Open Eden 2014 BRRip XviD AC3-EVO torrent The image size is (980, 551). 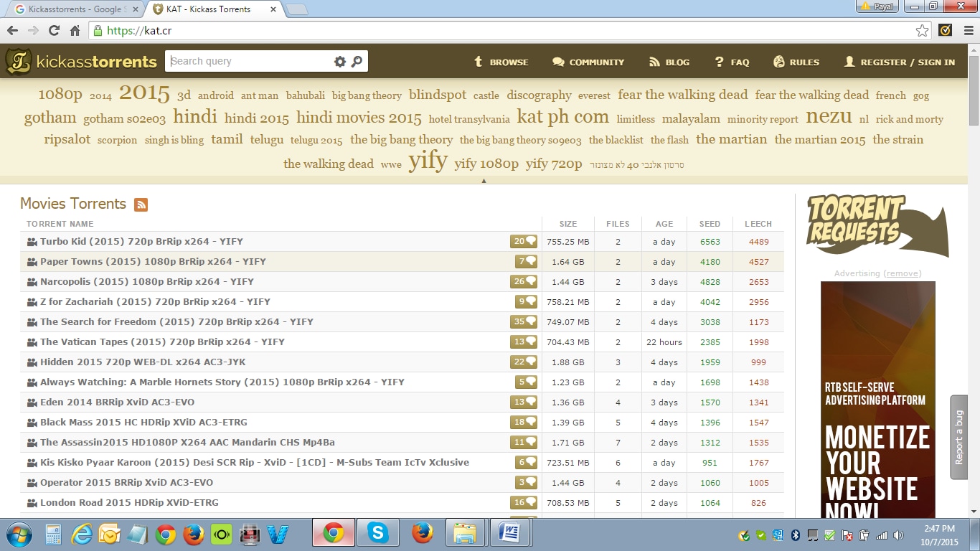pos(117,402)
